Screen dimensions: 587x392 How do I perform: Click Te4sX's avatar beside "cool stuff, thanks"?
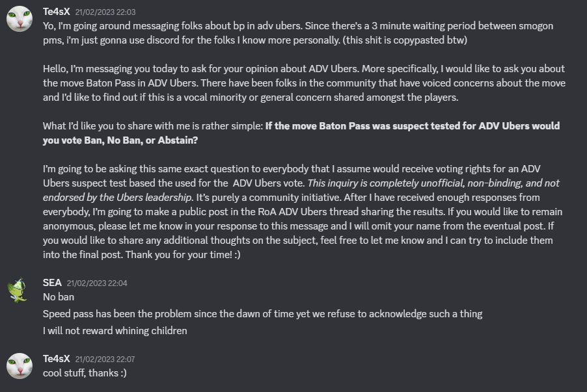[x=20, y=365]
